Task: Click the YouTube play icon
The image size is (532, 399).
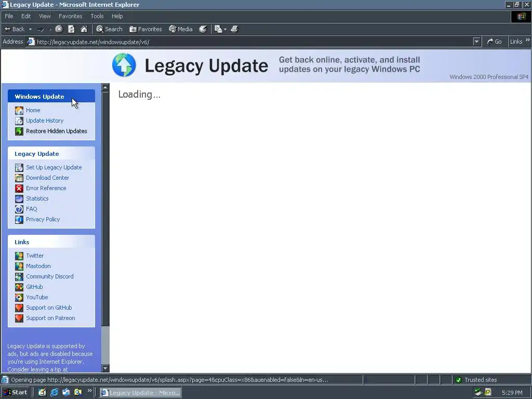Action: tap(19, 298)
